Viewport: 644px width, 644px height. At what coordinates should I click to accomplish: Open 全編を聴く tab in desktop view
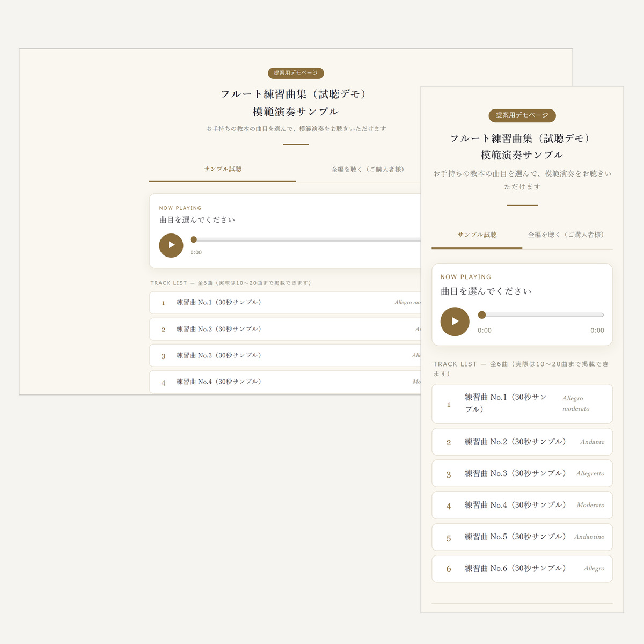click(x=367, y=169)
